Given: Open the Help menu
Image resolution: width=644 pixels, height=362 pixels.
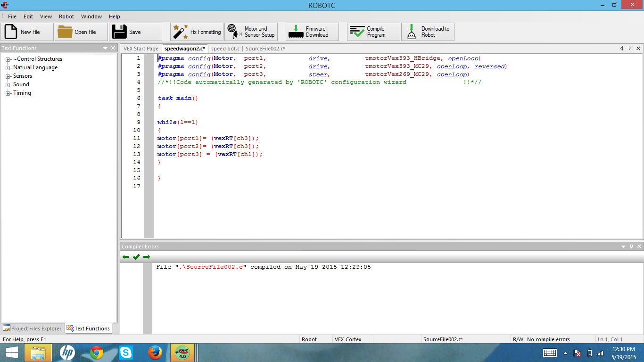Looking at the screenshot, I should [x=115, y=16].
